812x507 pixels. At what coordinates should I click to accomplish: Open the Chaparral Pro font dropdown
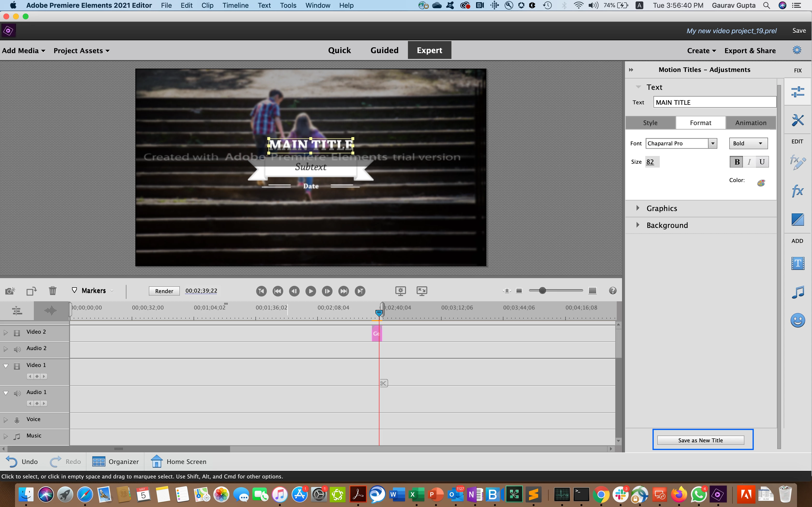[712, 143]
